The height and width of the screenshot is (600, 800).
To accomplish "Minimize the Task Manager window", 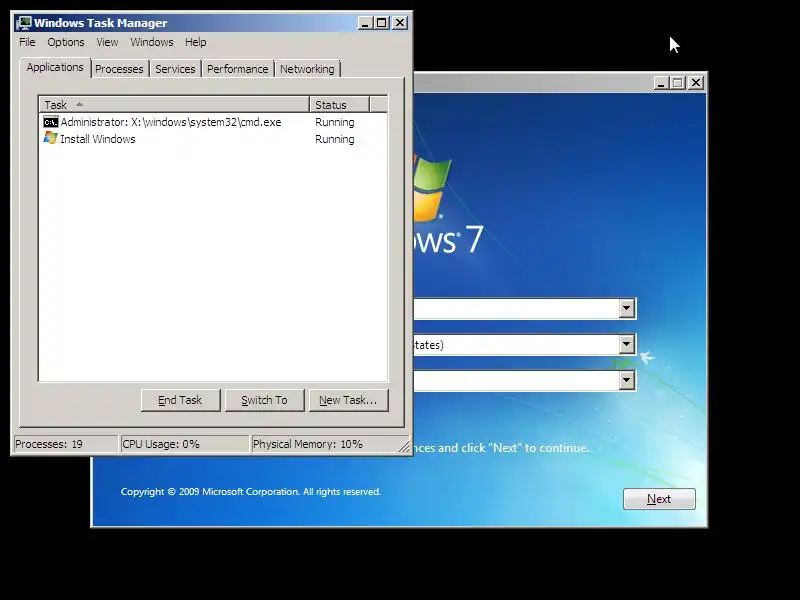I will click(365, 23).
